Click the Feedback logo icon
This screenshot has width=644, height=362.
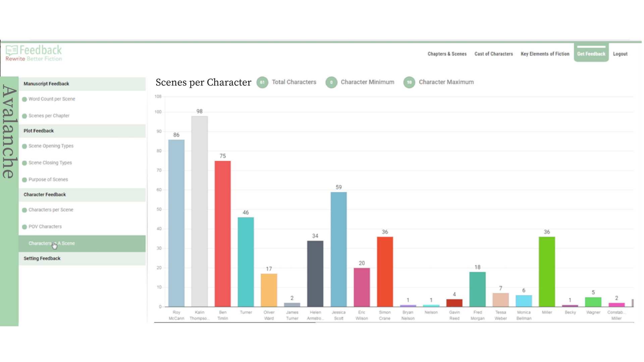(x=12, y=50)
